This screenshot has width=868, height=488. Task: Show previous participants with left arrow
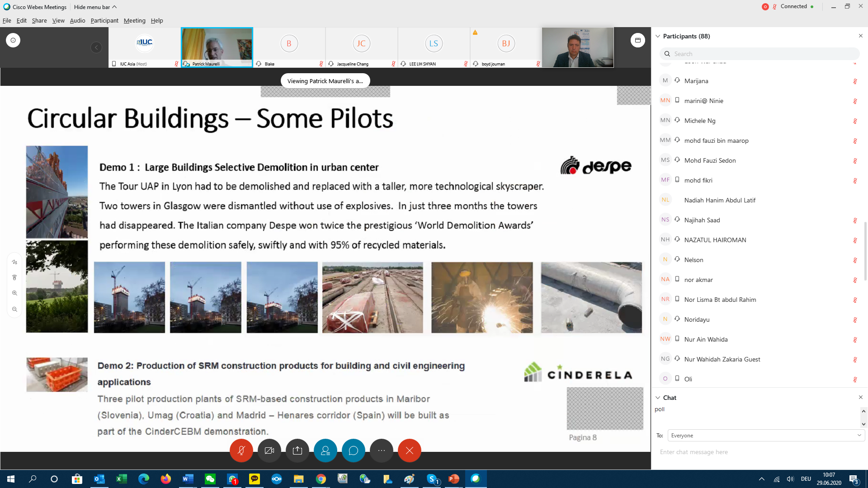click(x=96, y=47)
